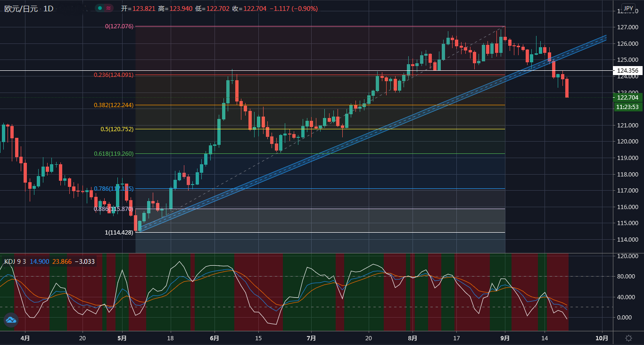Select the Fibonacci 0.618(119.260) level label
Image resolution: width=644 pixels, height=345 pixels.
(114, 153)
